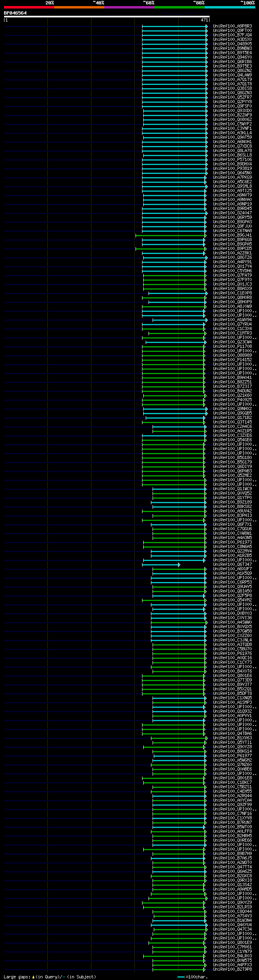This screenshot has height=980, width=259.
Task: Click the UniRef100_Q1Q932 label
Action: pos(232,711)
